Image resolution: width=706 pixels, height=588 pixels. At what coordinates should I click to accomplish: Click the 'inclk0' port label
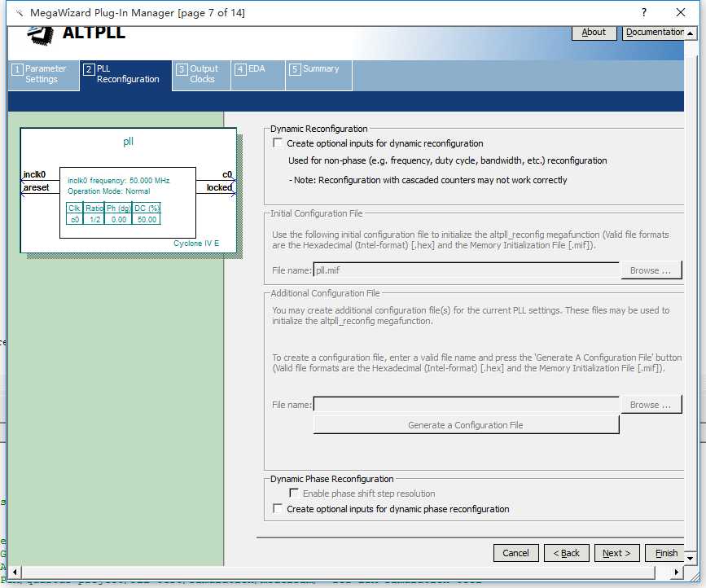tap(35, 174)
